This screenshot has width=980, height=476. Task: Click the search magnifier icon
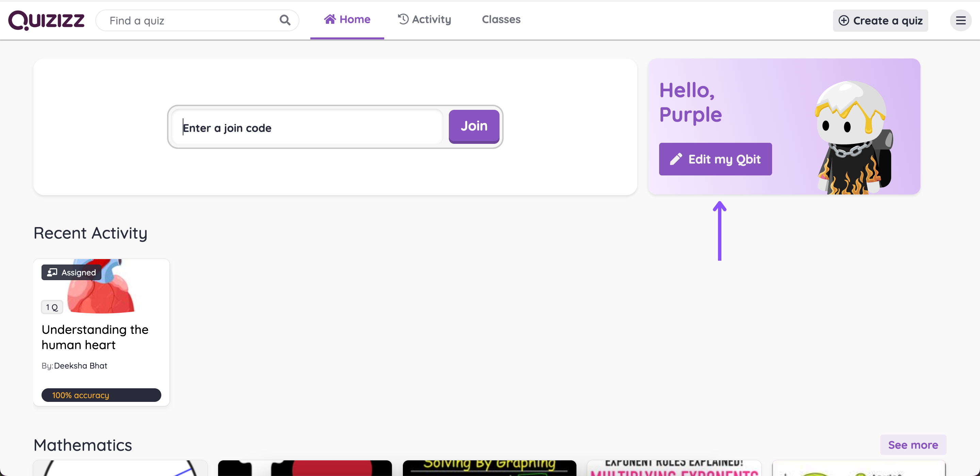pyautogui.click(x=284, y=20)
